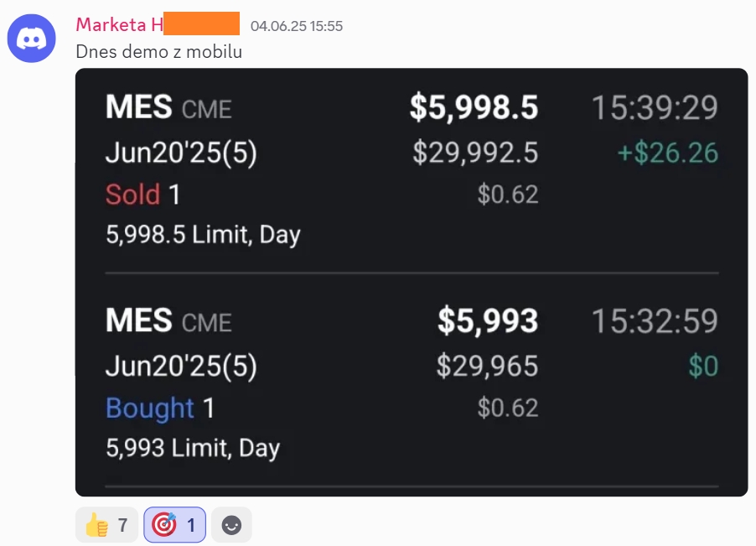Click the 15:39:29 trade time

655,107
